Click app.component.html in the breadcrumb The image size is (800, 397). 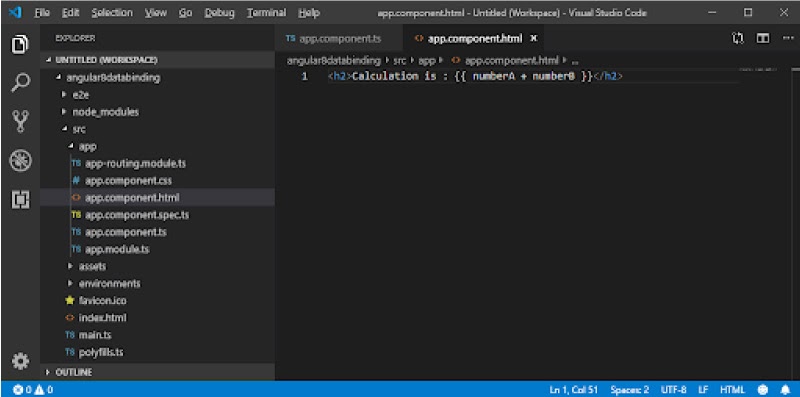505,60
